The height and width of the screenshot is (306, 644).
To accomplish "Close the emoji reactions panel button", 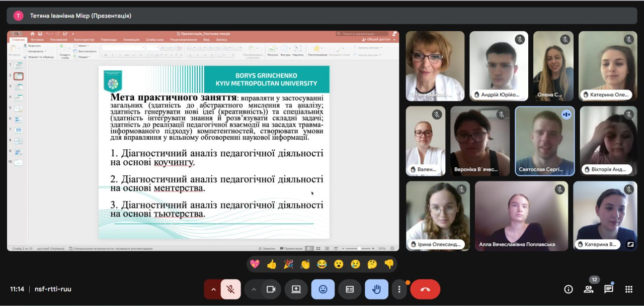I will click(x=323, y=289).
